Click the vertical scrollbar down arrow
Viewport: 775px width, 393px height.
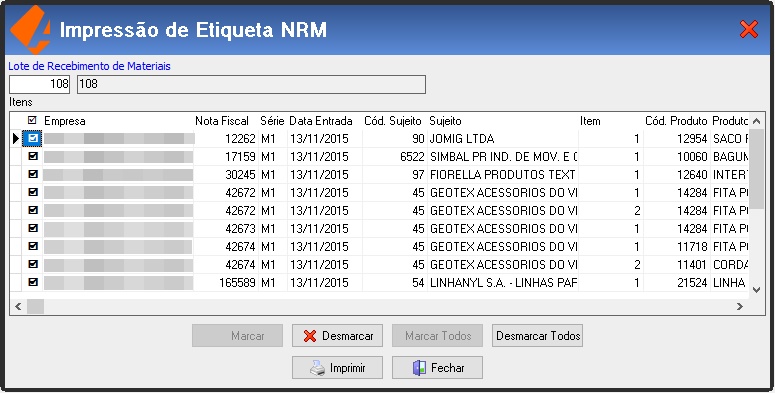(756, 290)
